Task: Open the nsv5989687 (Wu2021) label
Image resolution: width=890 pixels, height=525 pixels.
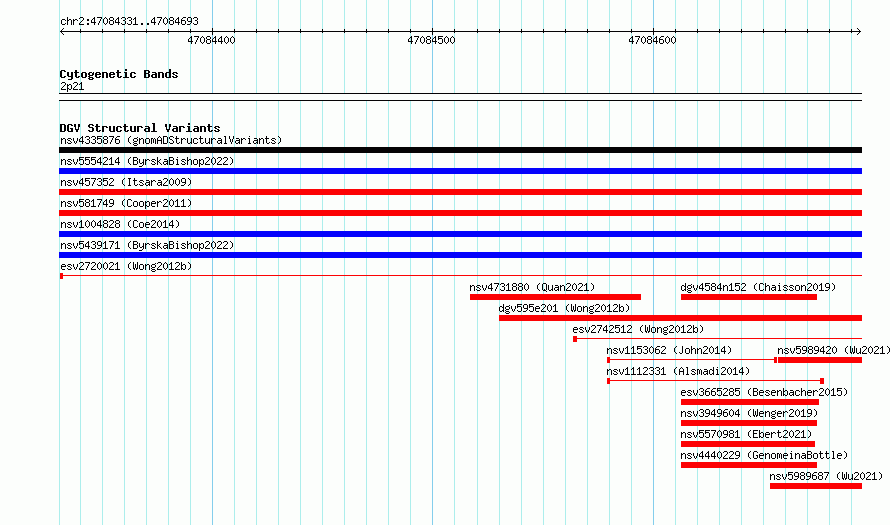Action: [x=826, y=476]
